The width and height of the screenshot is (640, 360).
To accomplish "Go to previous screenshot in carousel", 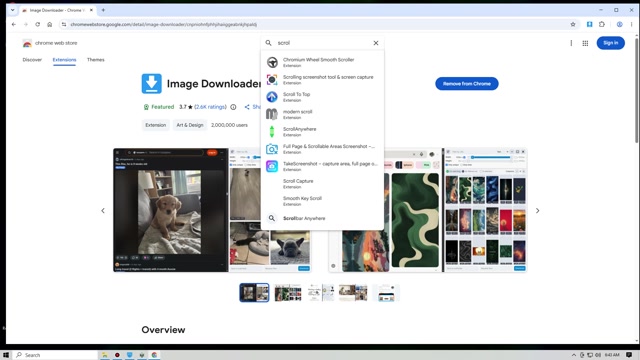I will [103, 211].
